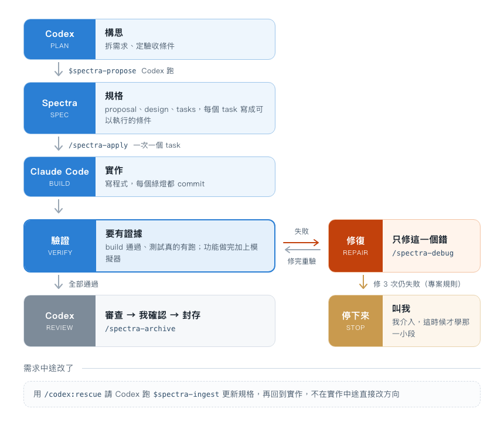Click the 驗證 VERIFY label block

[60, 246]
